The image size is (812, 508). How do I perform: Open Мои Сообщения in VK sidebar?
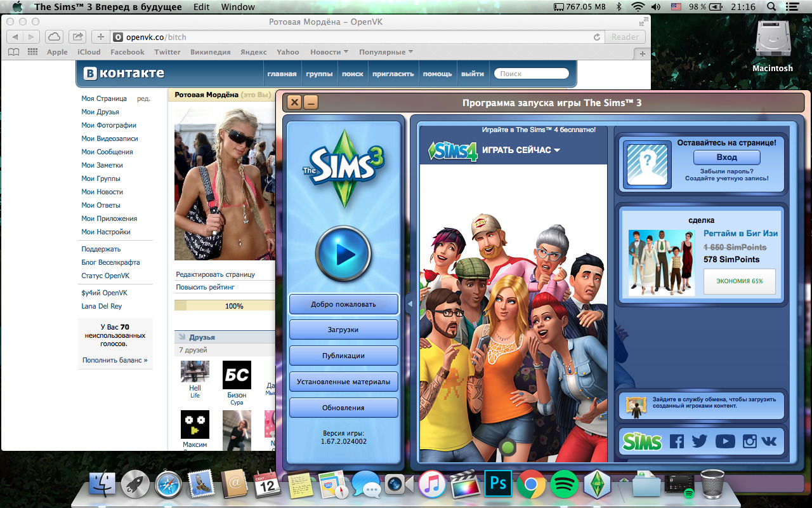[107, 152]
